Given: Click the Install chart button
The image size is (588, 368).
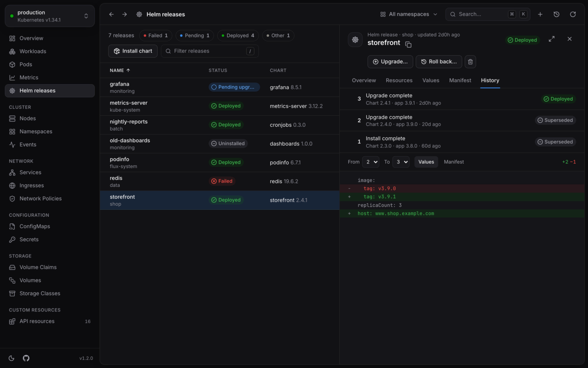Looking at the screenshot, I should pyautogui.click(x=133, y=51).
